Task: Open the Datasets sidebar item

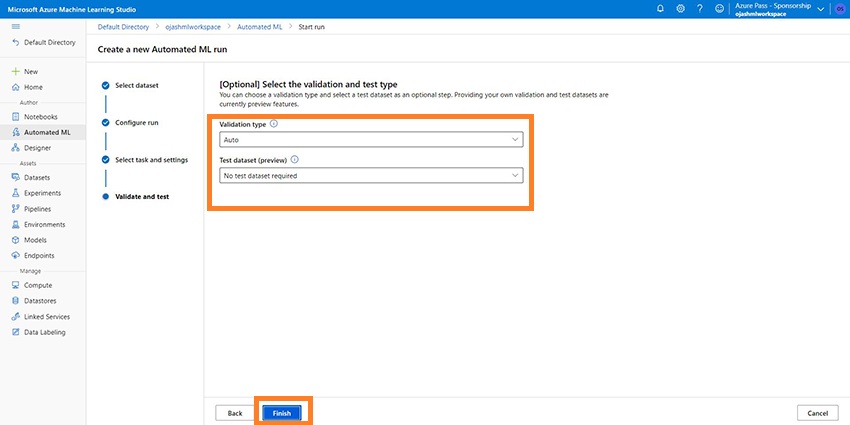Action: point(37,178)
